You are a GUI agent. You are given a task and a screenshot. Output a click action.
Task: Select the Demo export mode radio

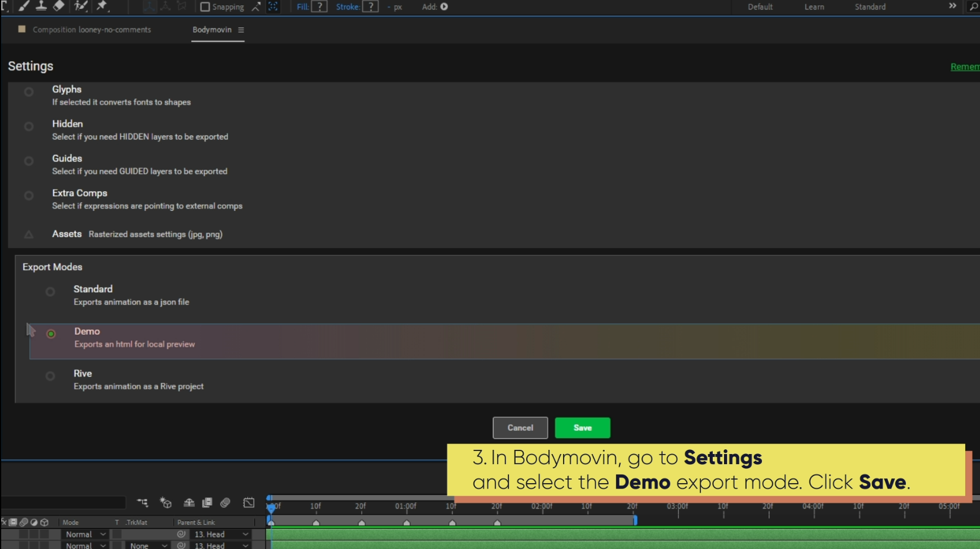[x=51, y=334]
